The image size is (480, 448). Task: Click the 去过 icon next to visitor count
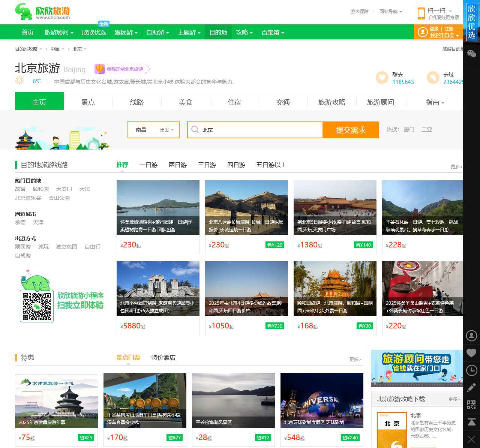[x=433, y=78]
